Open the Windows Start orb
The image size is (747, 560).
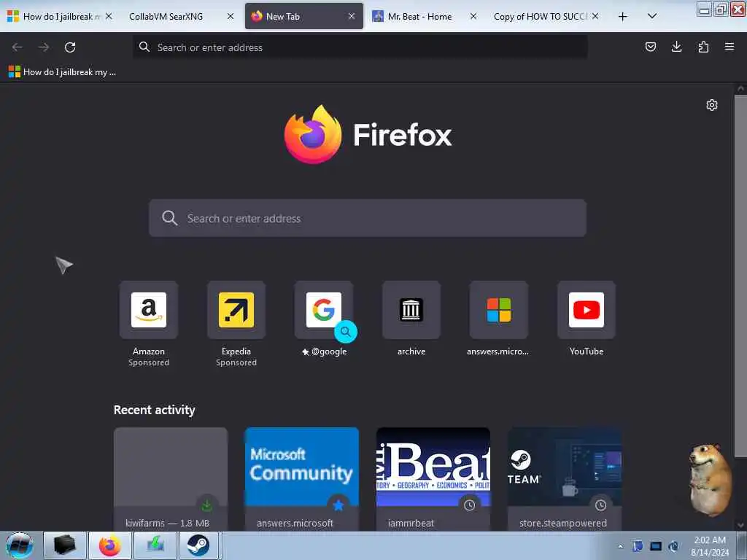tap(20, 545)
